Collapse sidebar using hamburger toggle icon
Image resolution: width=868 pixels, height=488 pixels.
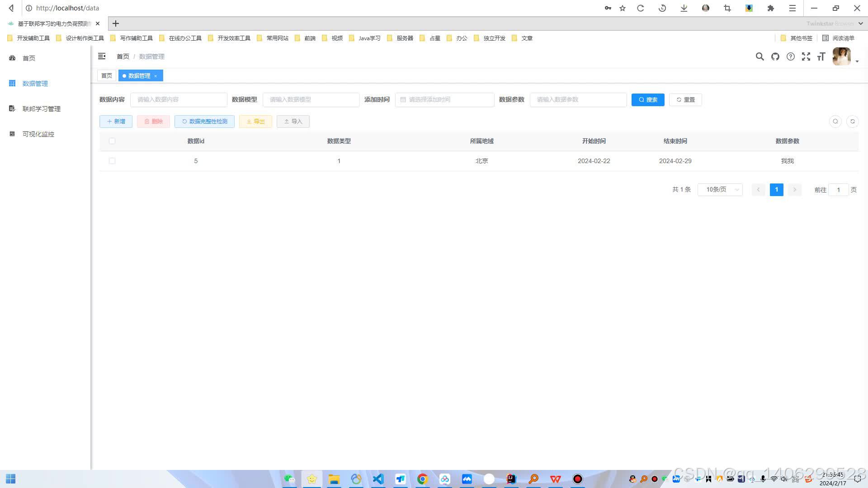click(x=102, y=56)
